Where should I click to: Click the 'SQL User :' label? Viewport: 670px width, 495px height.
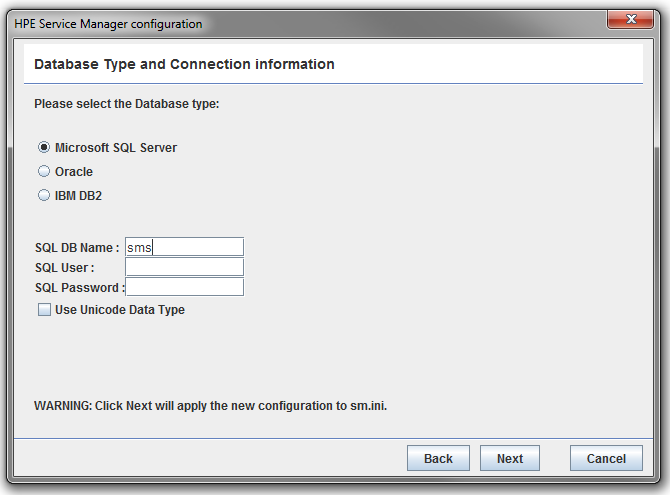[65, 268]
